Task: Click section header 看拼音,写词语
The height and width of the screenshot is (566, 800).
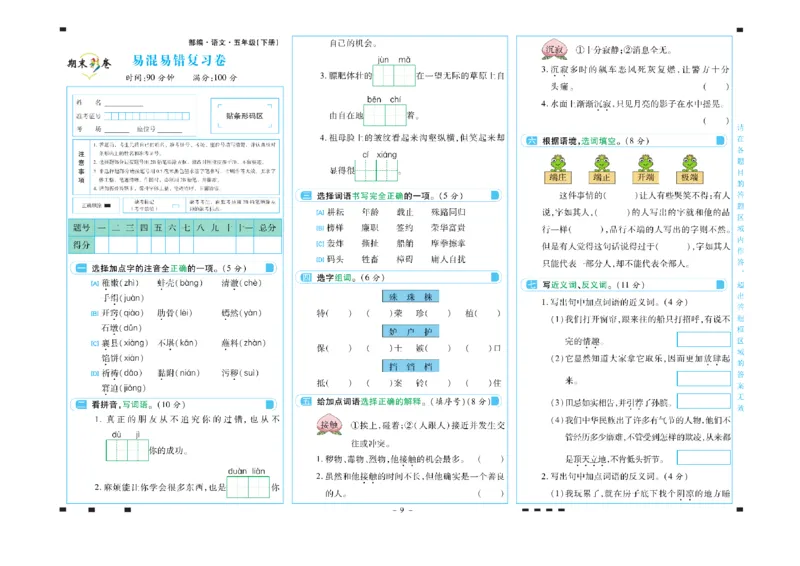Action: coord(174,405)
